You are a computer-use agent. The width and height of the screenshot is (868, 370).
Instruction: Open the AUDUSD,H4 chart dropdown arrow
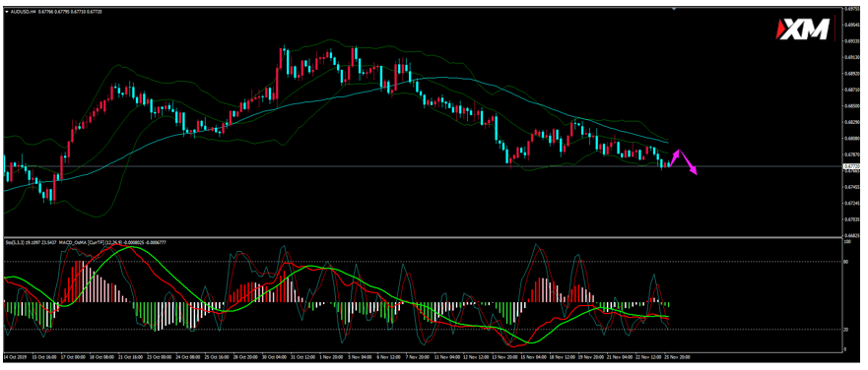7,12
